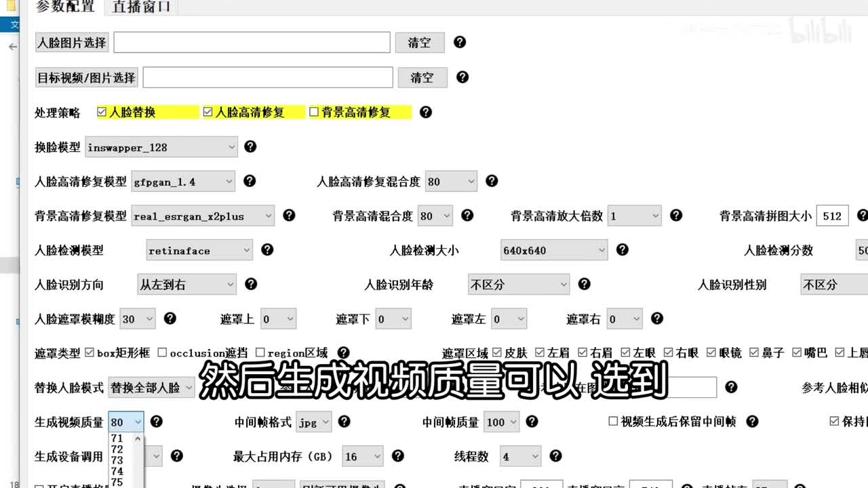868x488 pixels.
Task: Click help icon beside 处理策略 checkboxes
Action: [x=426, y=113]
